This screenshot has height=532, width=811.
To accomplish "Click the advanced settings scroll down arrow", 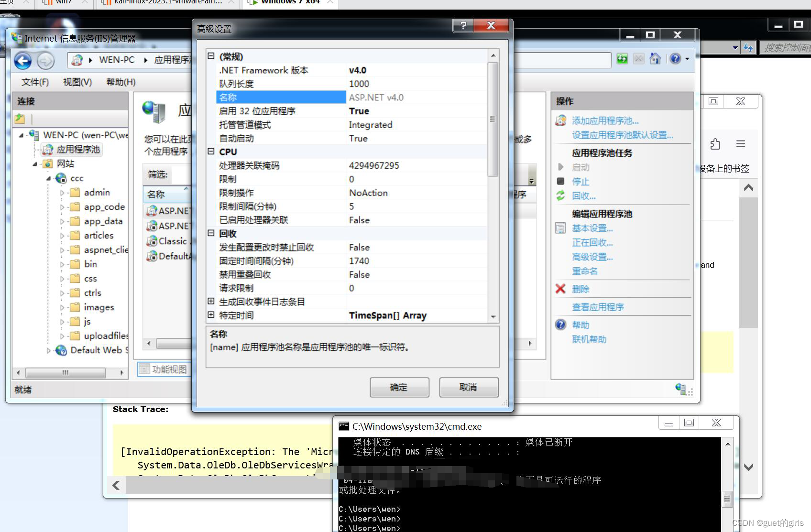I will 493,317.
